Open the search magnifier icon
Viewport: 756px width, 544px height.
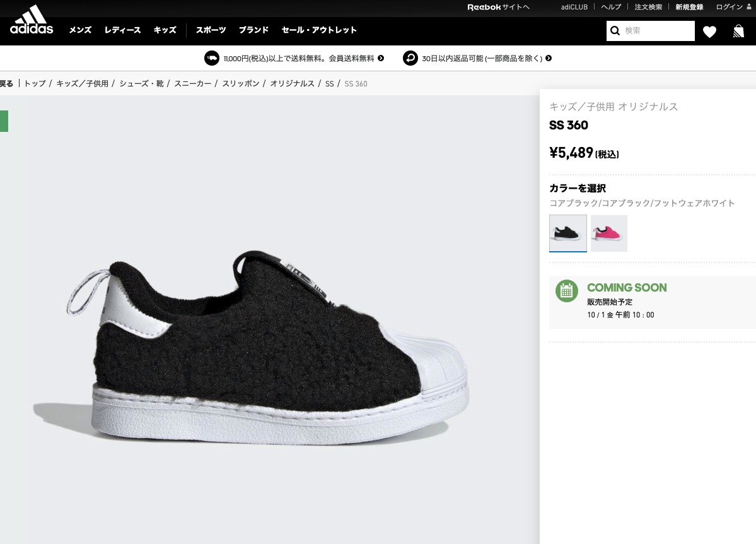pyautogui.click(x=615, y=30)
